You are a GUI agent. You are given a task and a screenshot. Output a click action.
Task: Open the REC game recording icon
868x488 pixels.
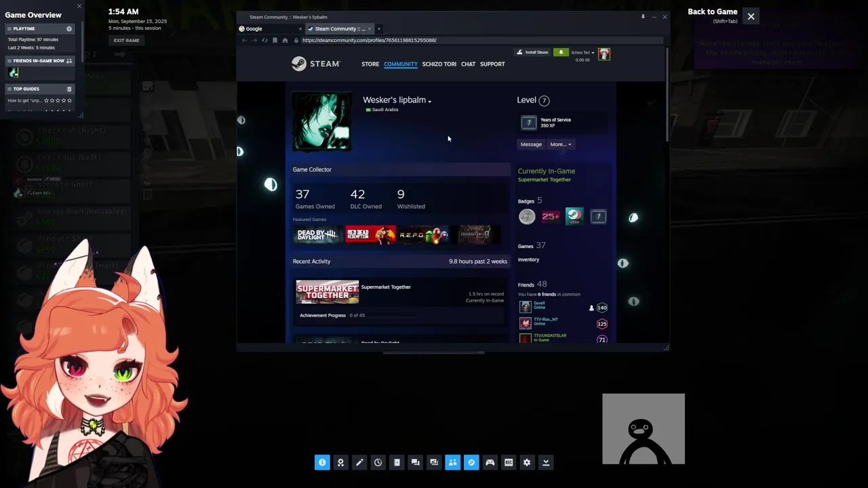[x=509, y=462]
